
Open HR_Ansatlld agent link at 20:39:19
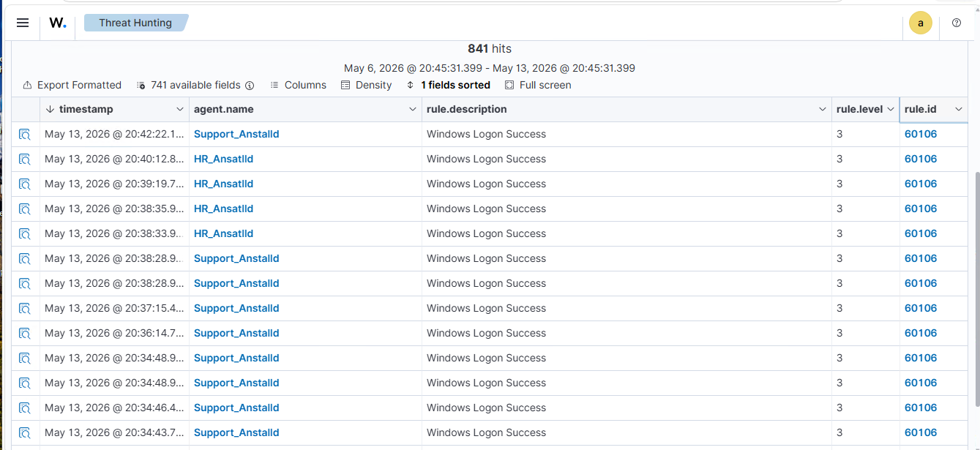click(223, 184)
